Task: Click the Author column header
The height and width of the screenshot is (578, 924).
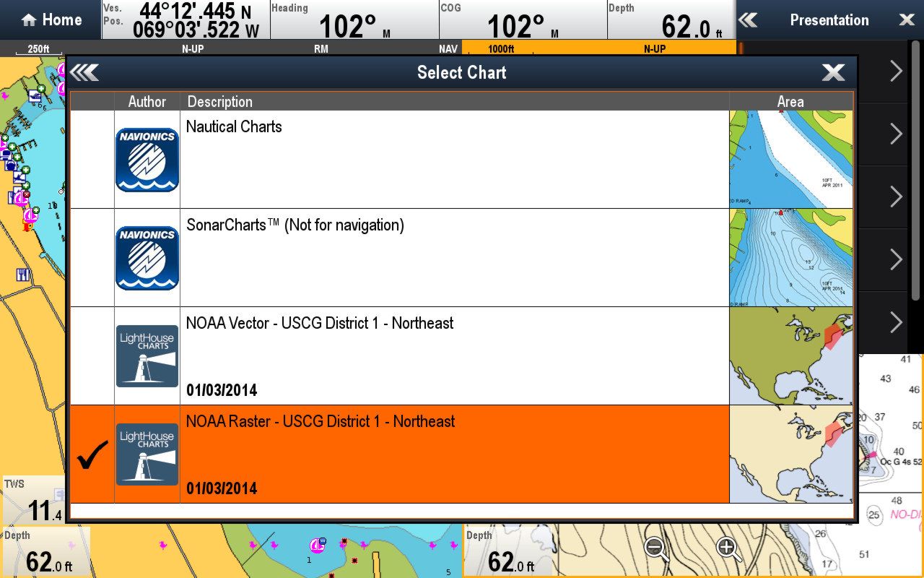Action: tap(147, 102)
